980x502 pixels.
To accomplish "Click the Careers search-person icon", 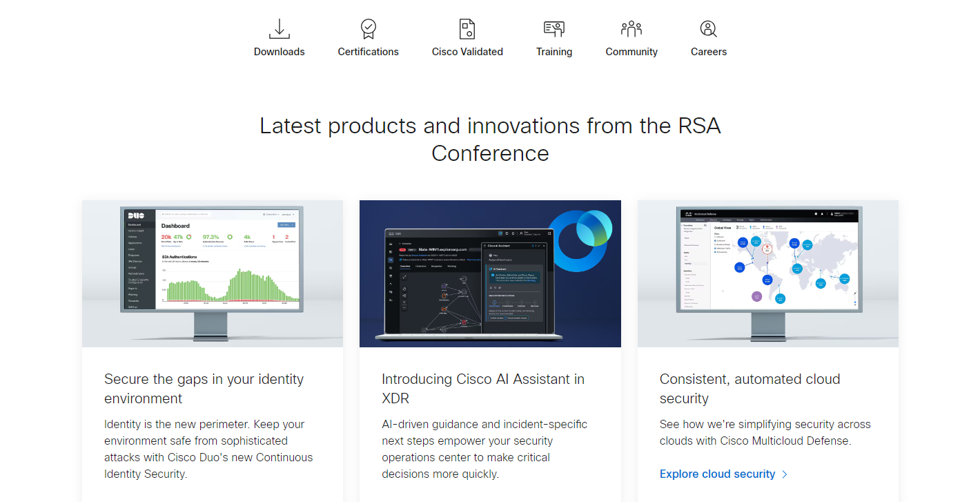I will pos(709,29).
